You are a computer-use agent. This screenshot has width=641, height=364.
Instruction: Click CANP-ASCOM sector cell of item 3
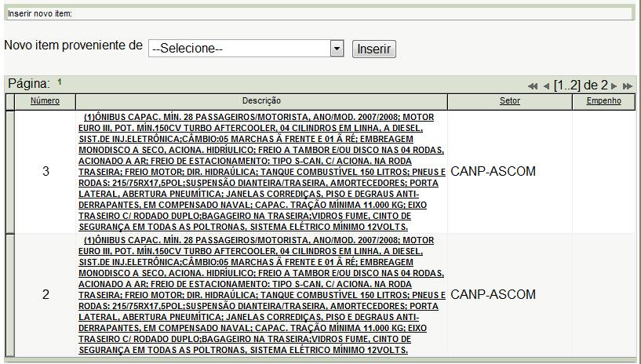click(x=493, y=172)
